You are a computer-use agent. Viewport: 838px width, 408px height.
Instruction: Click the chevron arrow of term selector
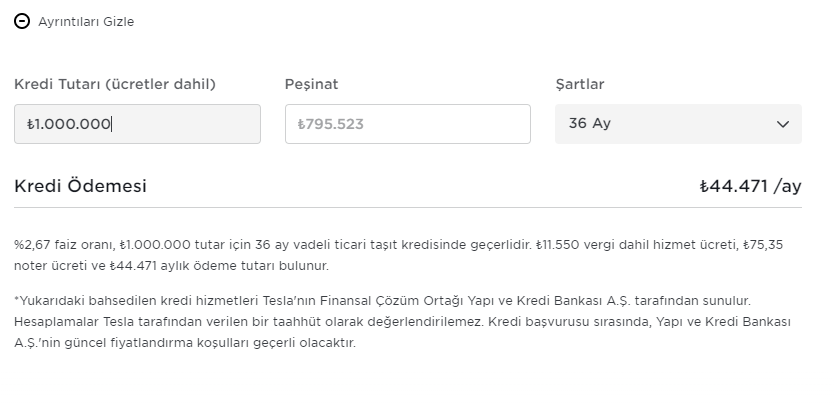tap(783, 125)
